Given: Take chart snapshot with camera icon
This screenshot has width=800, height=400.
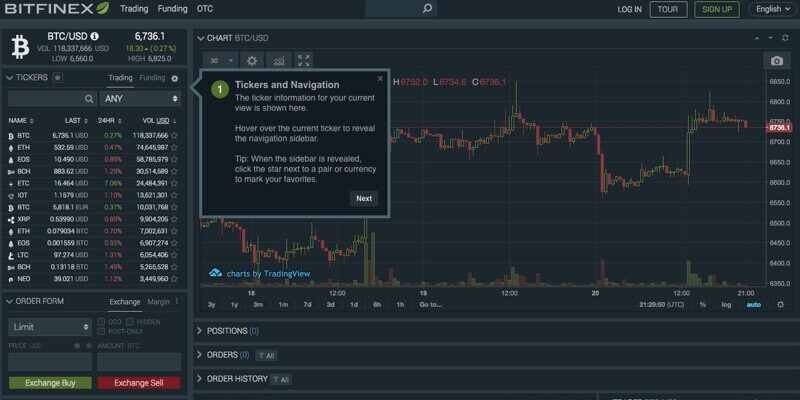Looking at the screenshot, I should click(x=777, y=61).
